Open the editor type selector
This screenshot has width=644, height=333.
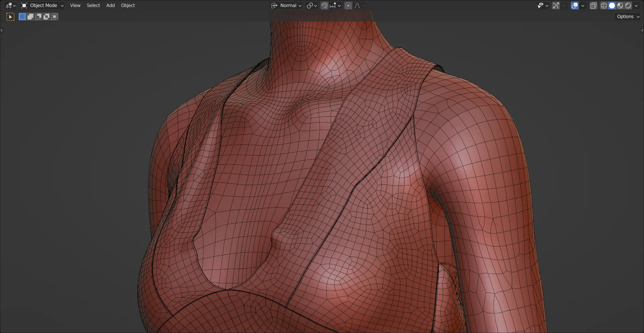(11, 5)
